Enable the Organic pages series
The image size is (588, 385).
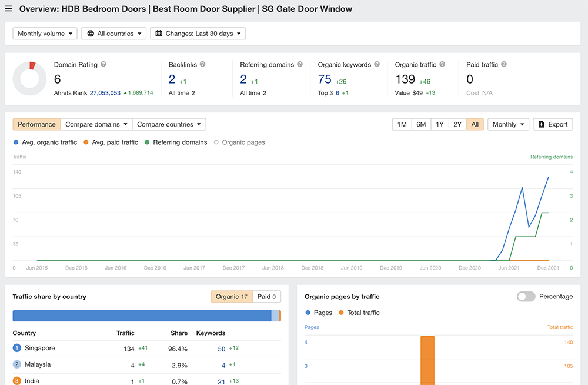click(239, 142)
